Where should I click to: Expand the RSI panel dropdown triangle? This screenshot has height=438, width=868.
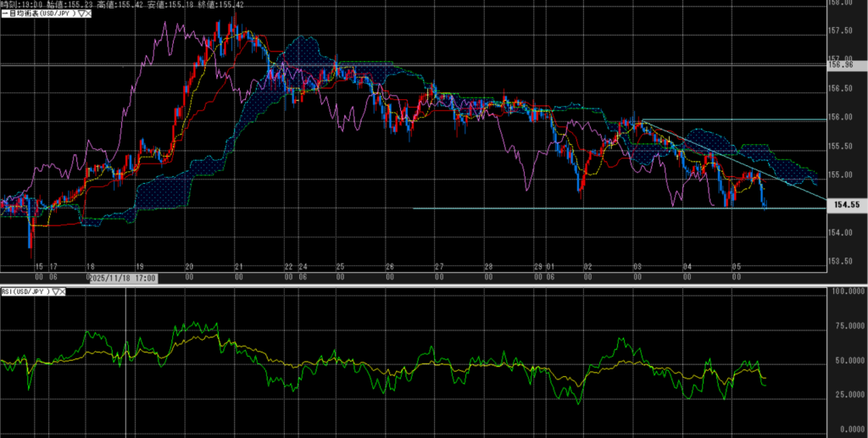(54, 291)
